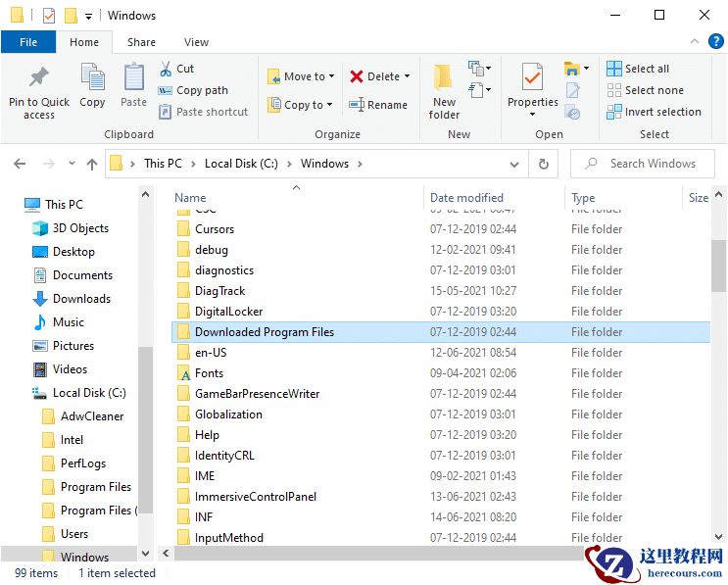Click Select all

click(638, 69)
